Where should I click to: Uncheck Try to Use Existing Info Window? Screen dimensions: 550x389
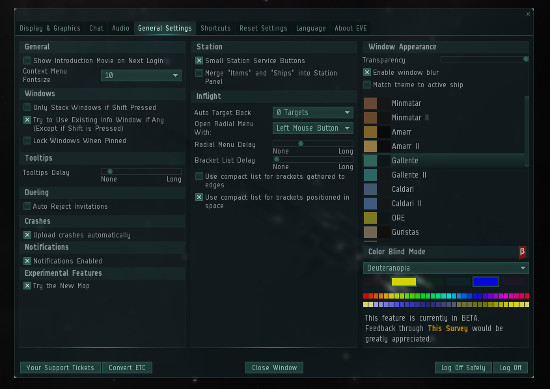pos(27,120)
